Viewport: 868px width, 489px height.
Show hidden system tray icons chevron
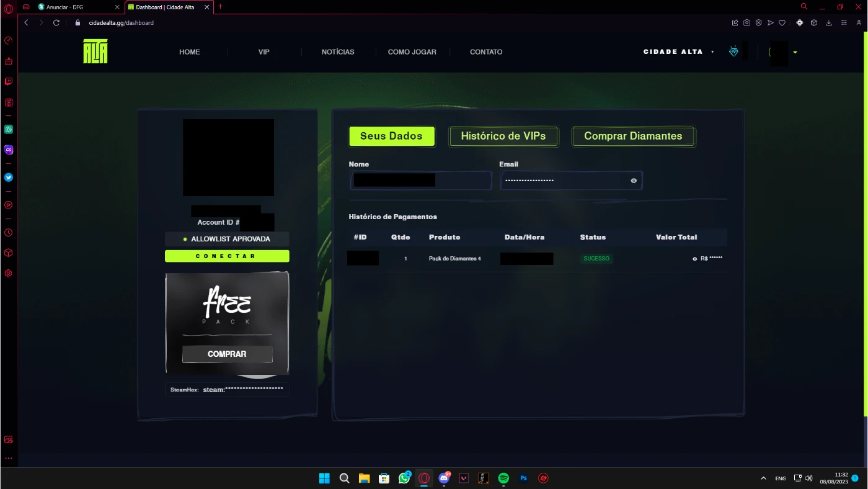(763, 478)
